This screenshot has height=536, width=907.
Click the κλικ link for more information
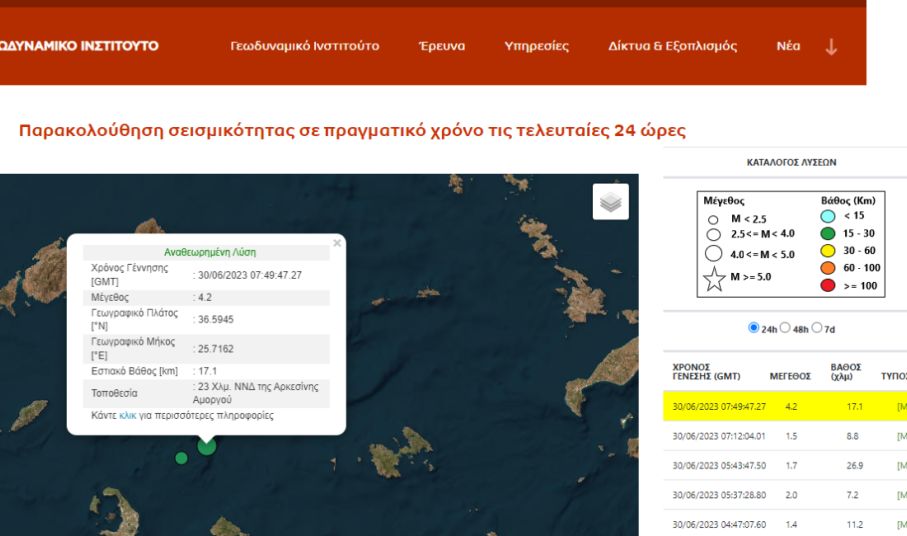(x=127, y=415)
